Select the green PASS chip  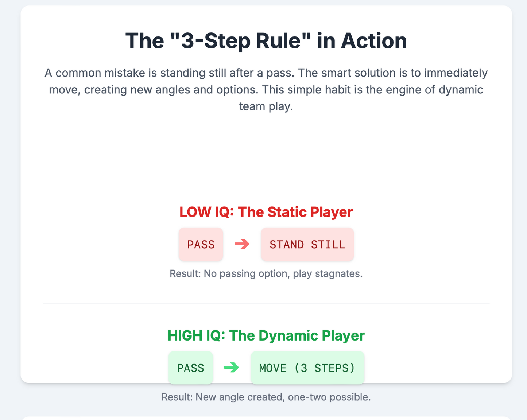click(x=191, y=367)
